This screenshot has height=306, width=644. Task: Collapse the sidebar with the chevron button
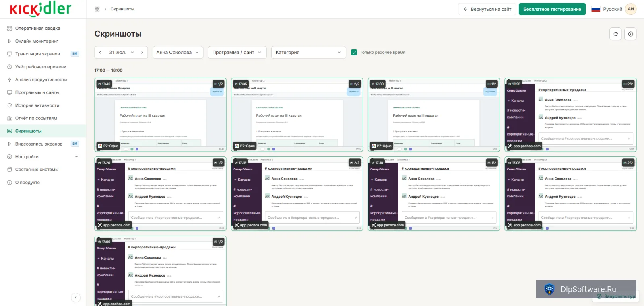76,298
